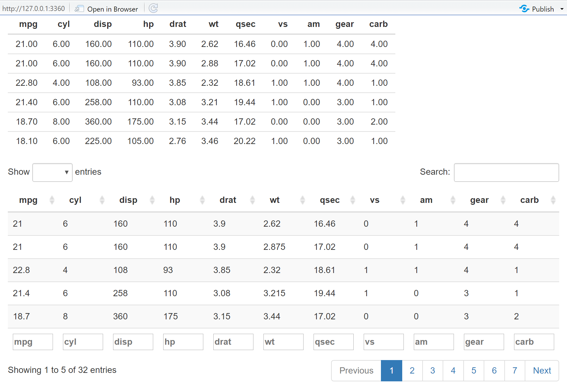This screenshot has height=392, width=567.
Task: Sort by am column sort arrows
Action: 453,200
